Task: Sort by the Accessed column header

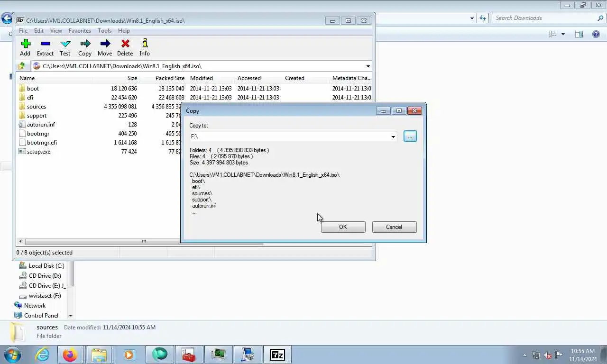Action: pyautogui.click(x=258, y=78)
